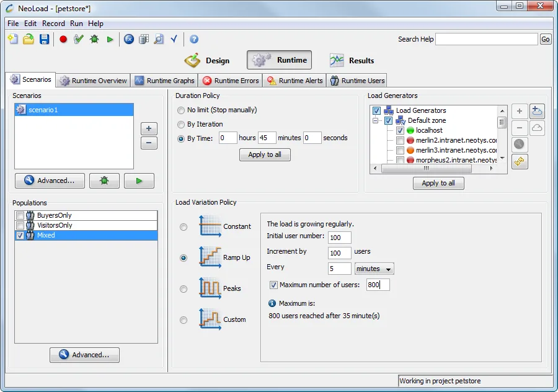Save project with the floppy disk icon
This screenshot has height=392, width=558.
click(44, 39)
